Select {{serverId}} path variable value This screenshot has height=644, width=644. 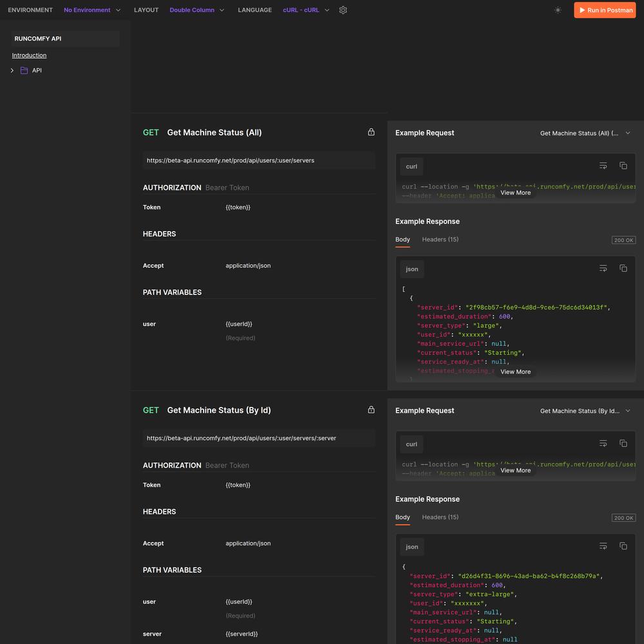click(241, 634)
